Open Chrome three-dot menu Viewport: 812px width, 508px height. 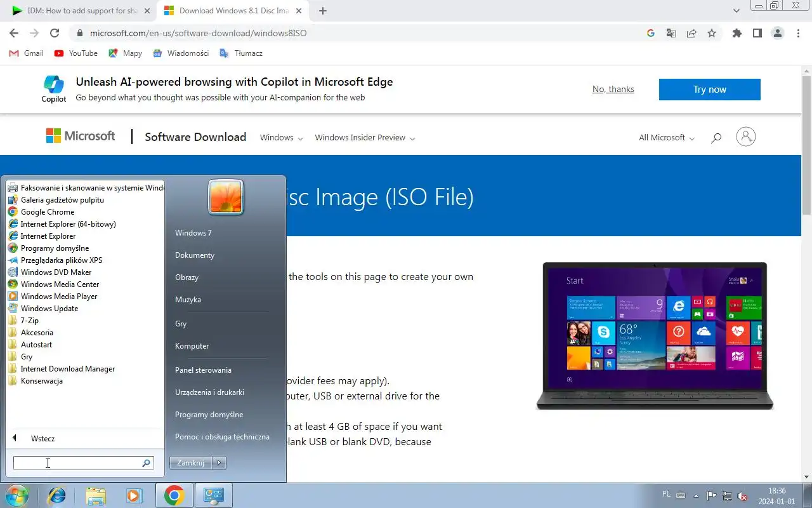798,33
